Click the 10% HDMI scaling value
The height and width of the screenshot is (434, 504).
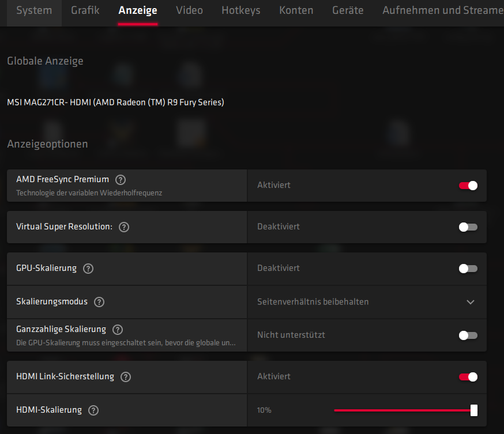264,410
